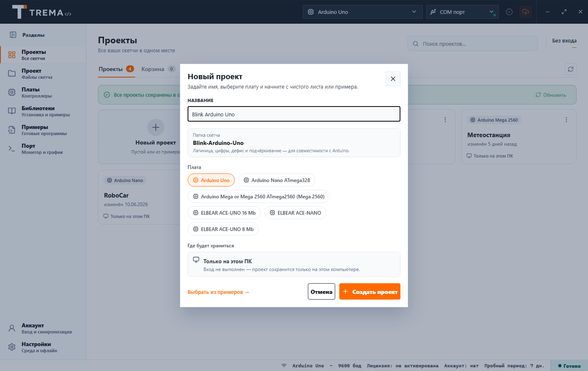Image resolution: width=588 pixels, height=371 pixels.
Task: Click Пробный период: 7 дн. text
Action: click(514, 366)
